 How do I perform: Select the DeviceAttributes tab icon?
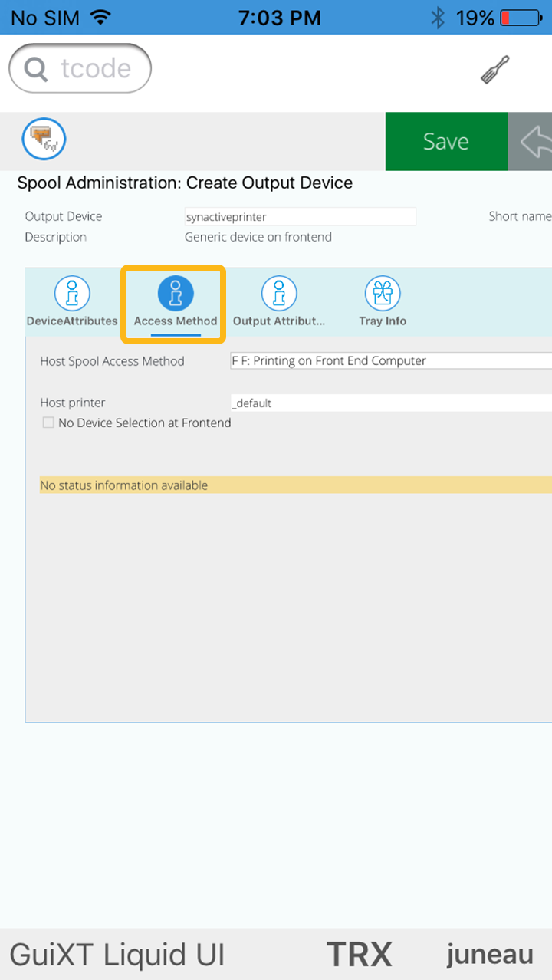pos(72,294)
